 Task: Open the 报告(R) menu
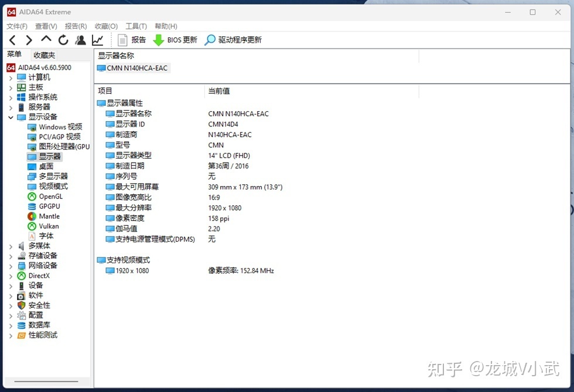[76, 26]
